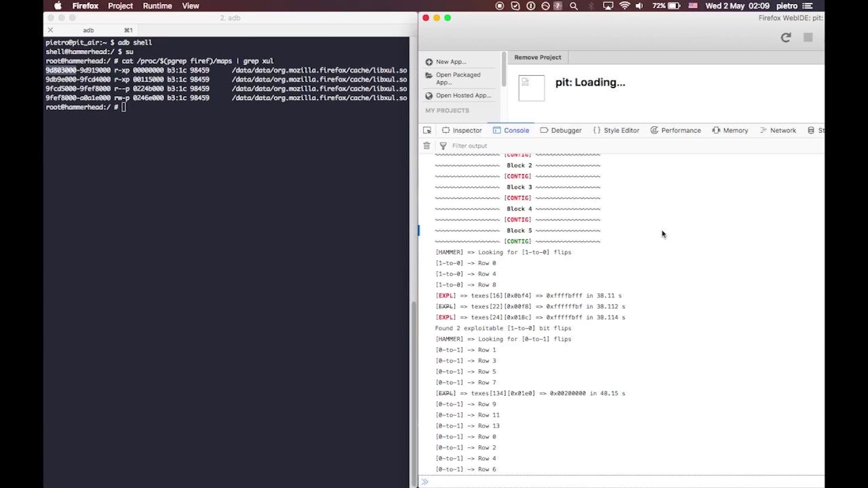Click the 'Block 2' console line
This screenshot has width=868, height=488.
click(x=518, y=165)
